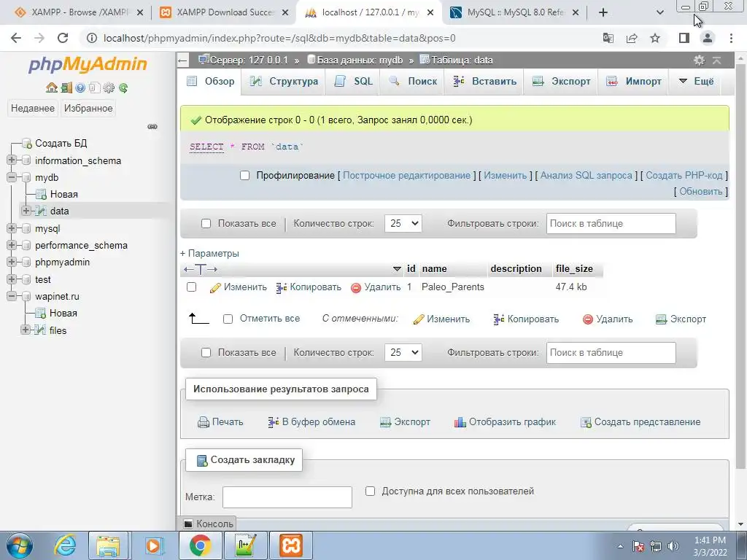Open page settings gear in breadcrumb bar
Screen dimensions: 747x560
pos(699,60)
